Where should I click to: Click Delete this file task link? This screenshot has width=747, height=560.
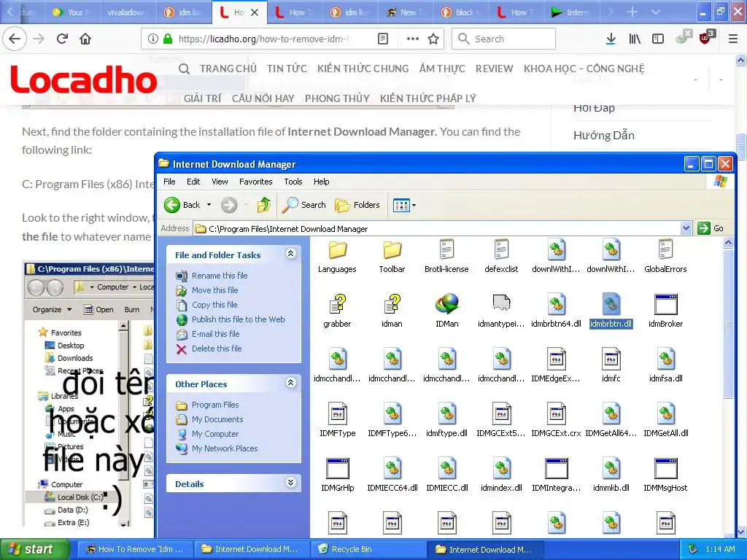tap(217, 348)
